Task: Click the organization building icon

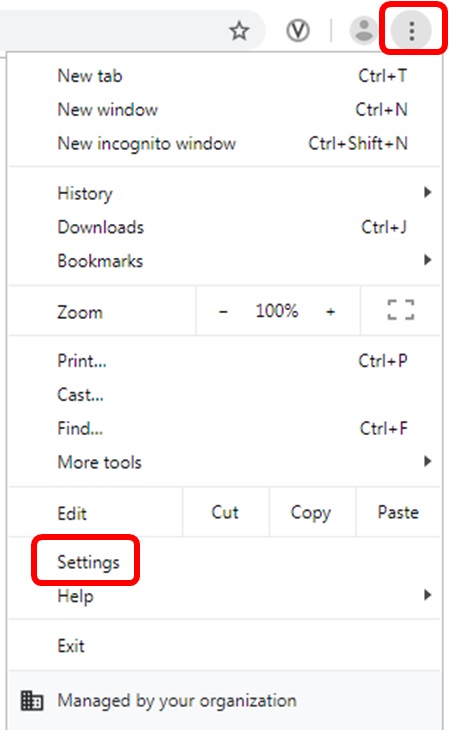Action: click(32, 701)
